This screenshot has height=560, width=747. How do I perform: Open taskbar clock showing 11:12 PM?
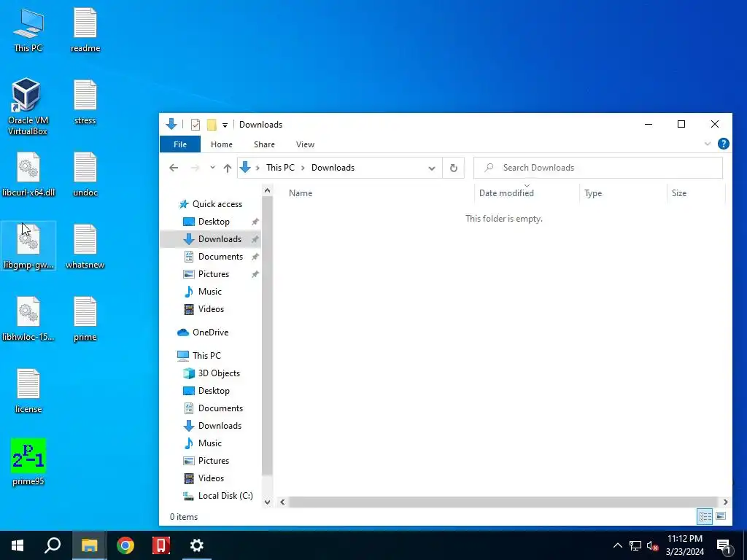[684, 545]
